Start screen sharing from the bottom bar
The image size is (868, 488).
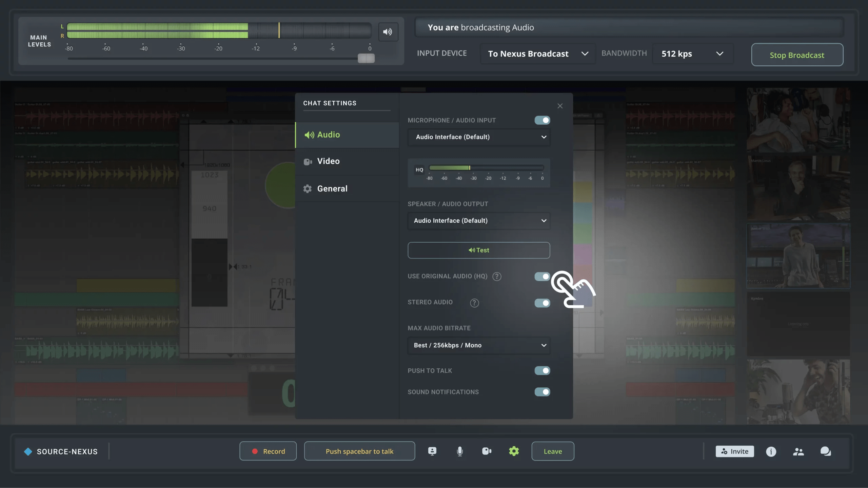tap(432, 451)
